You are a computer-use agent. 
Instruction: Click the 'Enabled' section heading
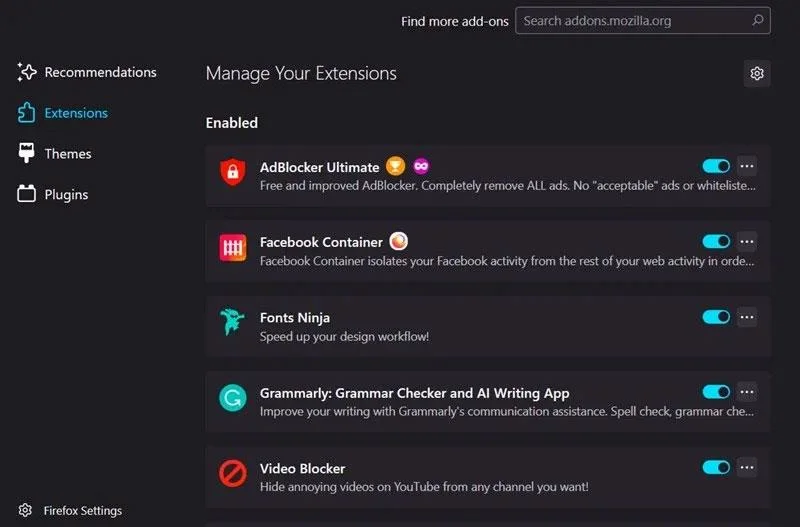point(232,123)
